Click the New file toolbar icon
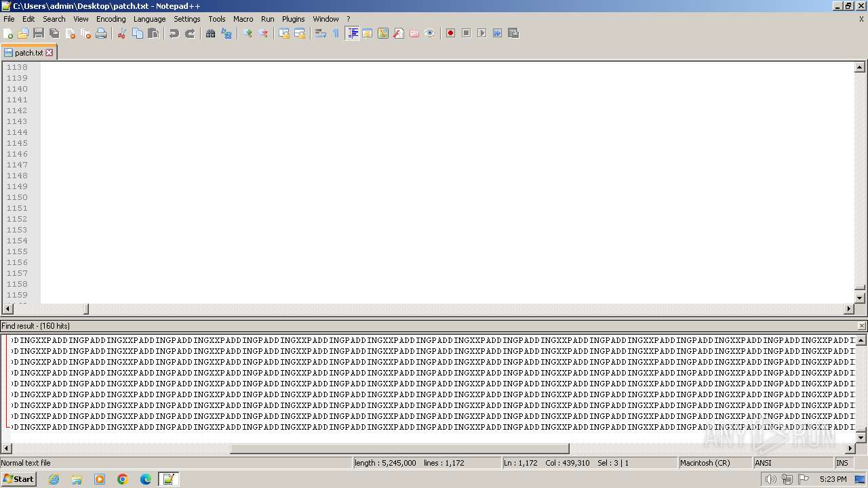Viewport: 868px width, 488px height. point(8,33)
